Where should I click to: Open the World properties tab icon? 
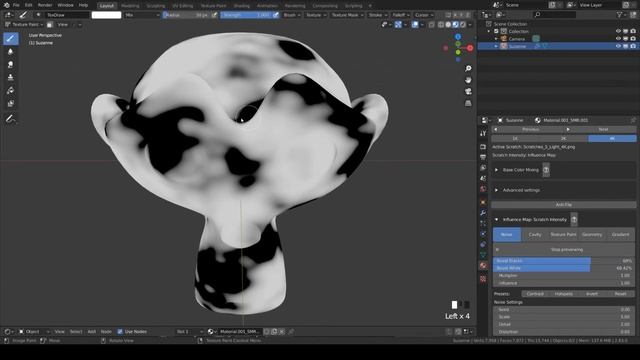pos(483,189)
